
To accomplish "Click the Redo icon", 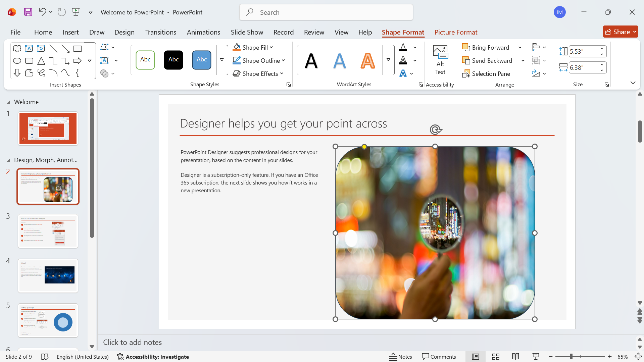I will pyautogui.click(x=62, y=12).
